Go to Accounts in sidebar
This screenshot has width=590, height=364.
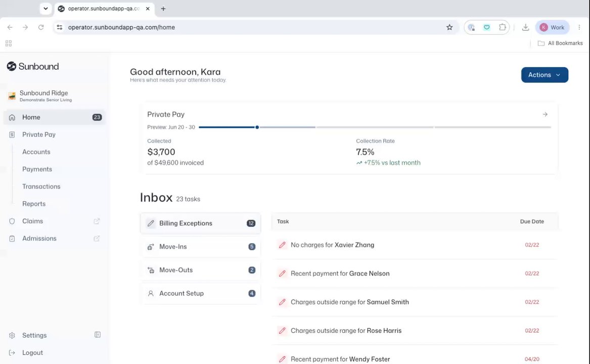tap(36, 152)
